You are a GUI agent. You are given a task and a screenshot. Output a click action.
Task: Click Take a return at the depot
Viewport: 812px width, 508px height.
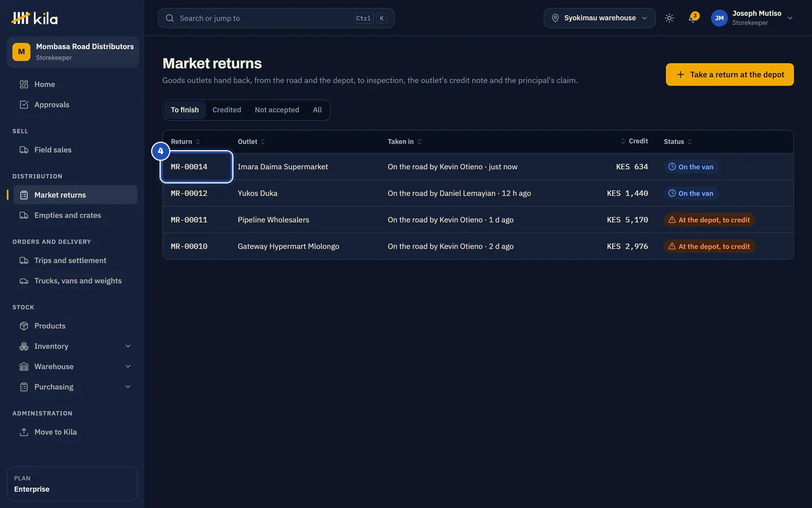[x=730, y=75]
